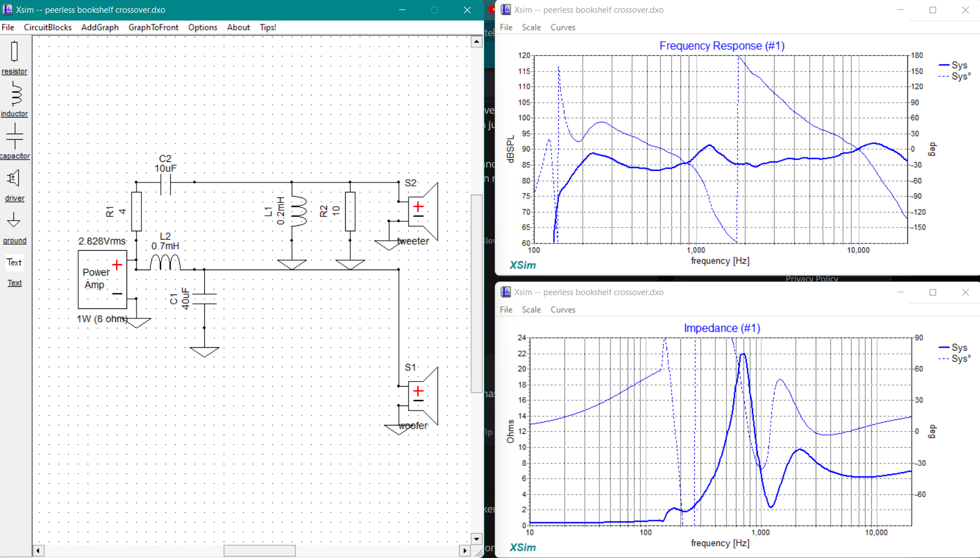Open File menu in Frequency Response window

pyautogui.click(x=506, y=27)
